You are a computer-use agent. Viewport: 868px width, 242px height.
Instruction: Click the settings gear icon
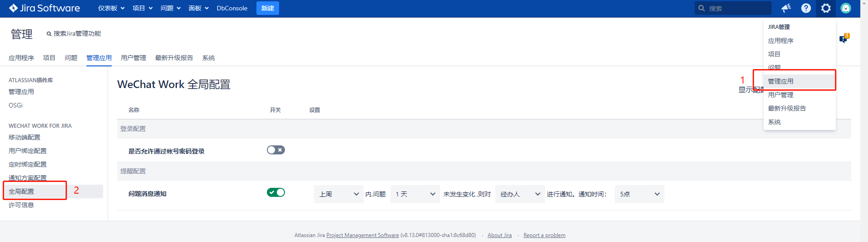pyautogui.click(x=826, y=8)
